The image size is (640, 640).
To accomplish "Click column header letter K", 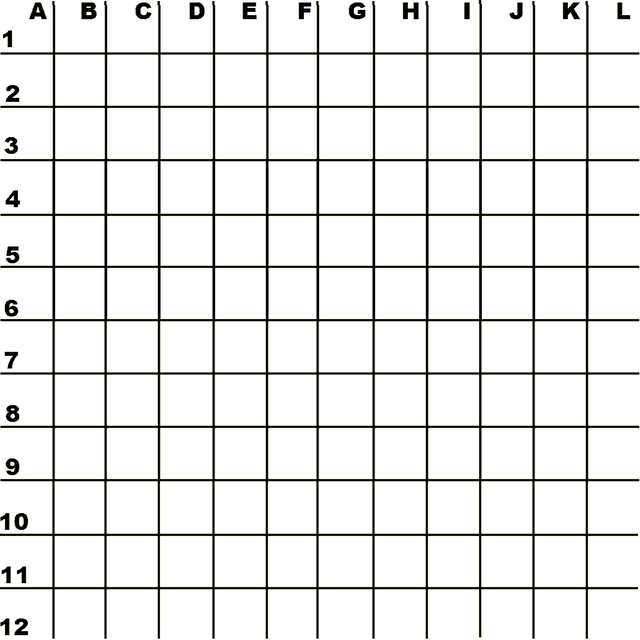I will click(571, 11).
